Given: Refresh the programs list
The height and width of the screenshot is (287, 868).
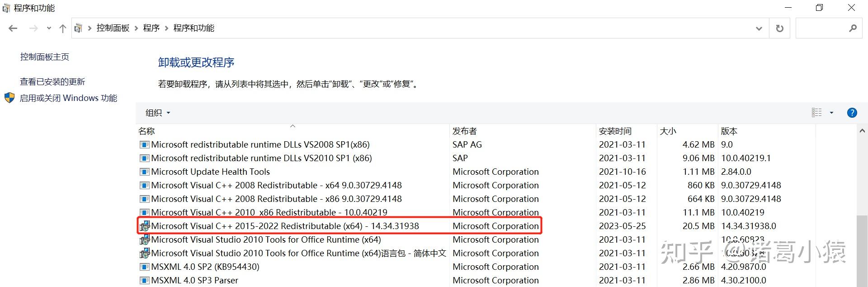Looking at the screenshot, I should click(780, 28).
